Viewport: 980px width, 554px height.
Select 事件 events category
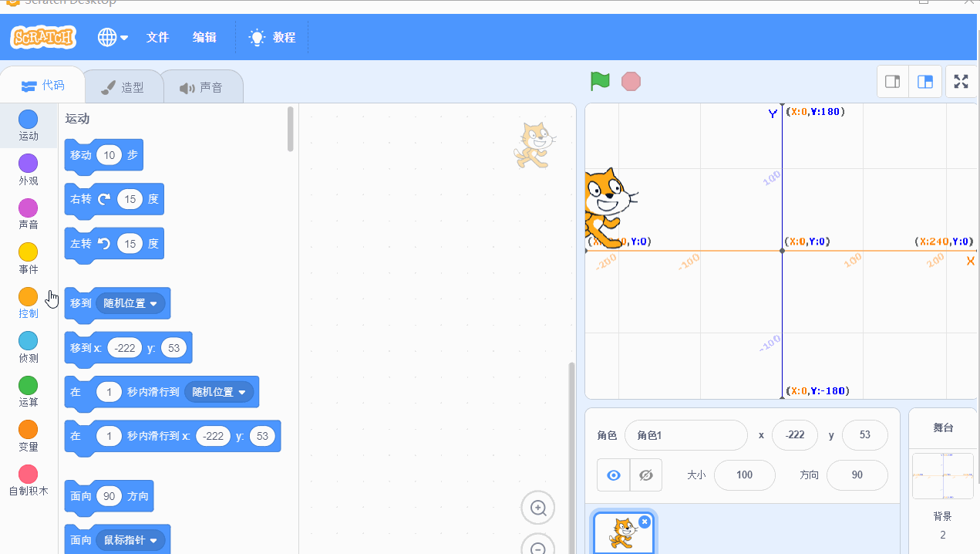29,258
